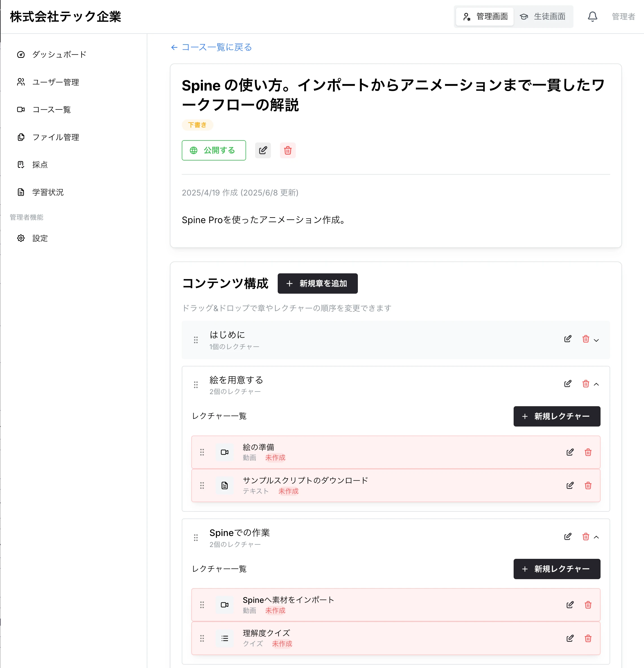Edit the Spineでの作業 chapter
Image resolution: width=644 pixels, height=668 pixels.
(568, 537)
